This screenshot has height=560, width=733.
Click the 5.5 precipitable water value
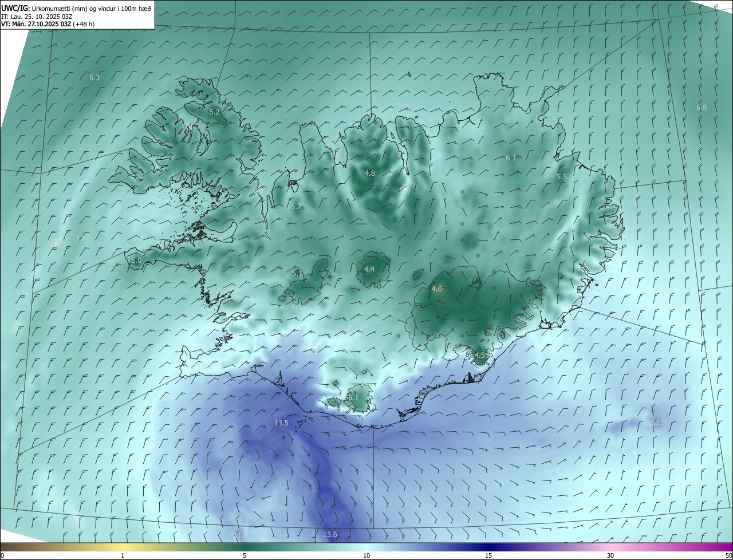(562, 177)
